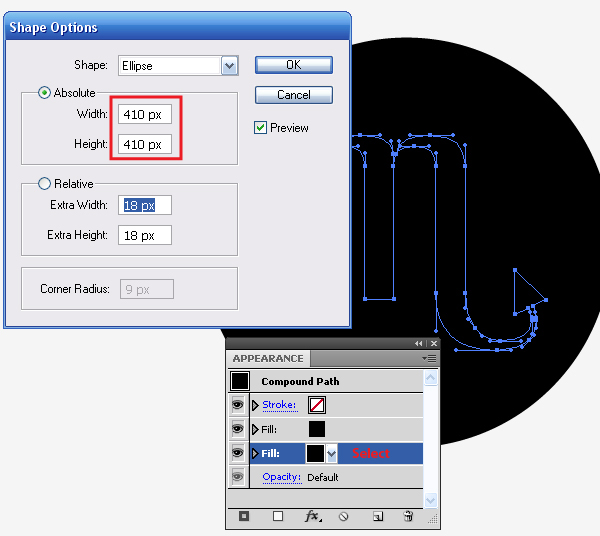Click the Compound Path thumbnail
Screen dimensions: 600x536
coord(240,381)
